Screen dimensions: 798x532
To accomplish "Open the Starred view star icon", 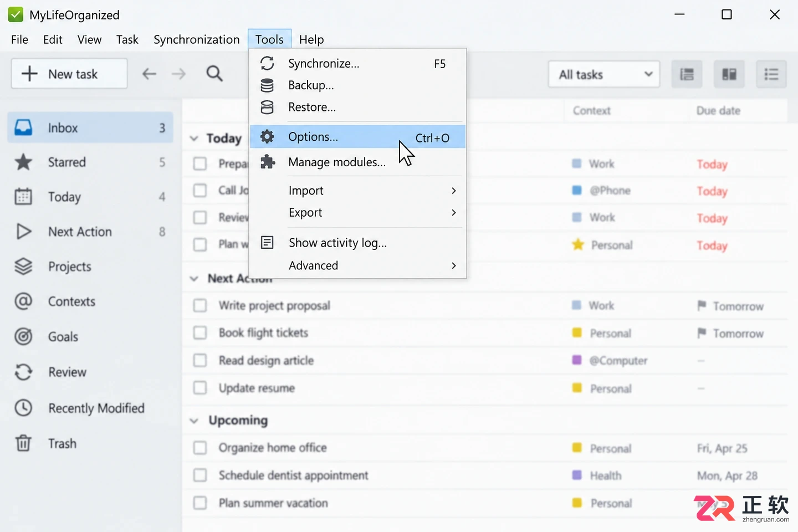I will 23,162.
